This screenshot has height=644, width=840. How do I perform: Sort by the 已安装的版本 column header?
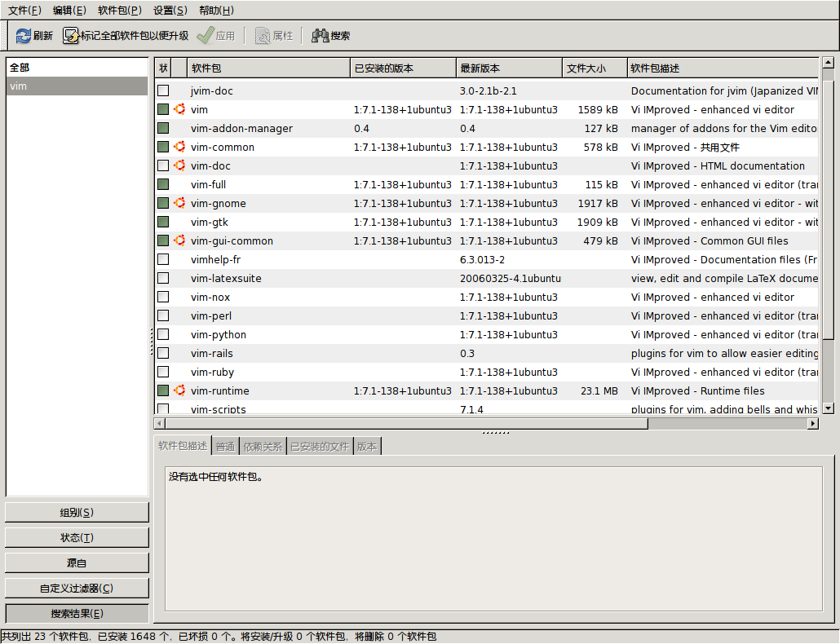coord(403,68)
